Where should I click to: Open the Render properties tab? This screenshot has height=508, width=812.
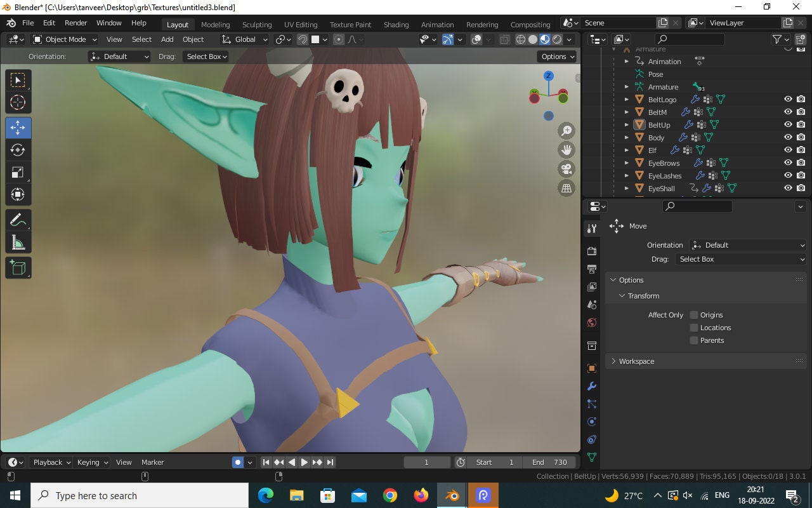coord(592,251)
